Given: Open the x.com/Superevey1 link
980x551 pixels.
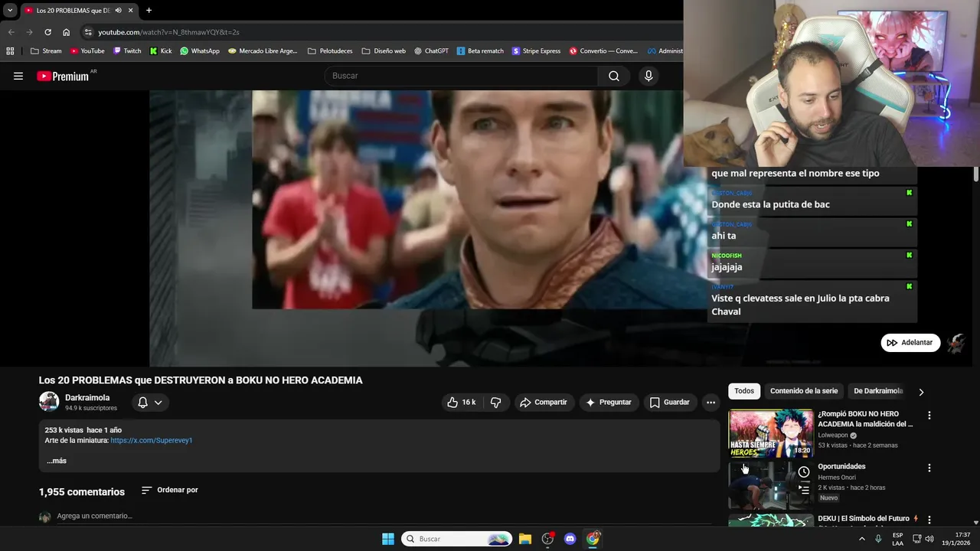Looking at the screenshot, I should point(152,441).
